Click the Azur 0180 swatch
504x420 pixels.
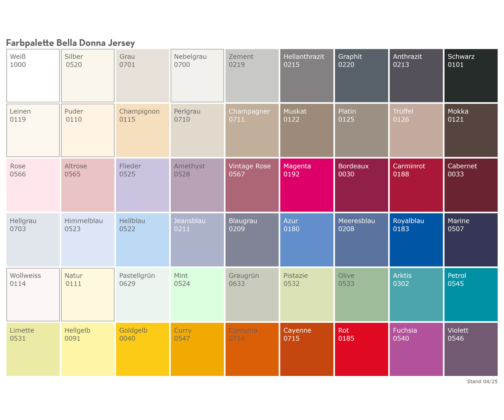pyautogui.click(x=306, y=240)
